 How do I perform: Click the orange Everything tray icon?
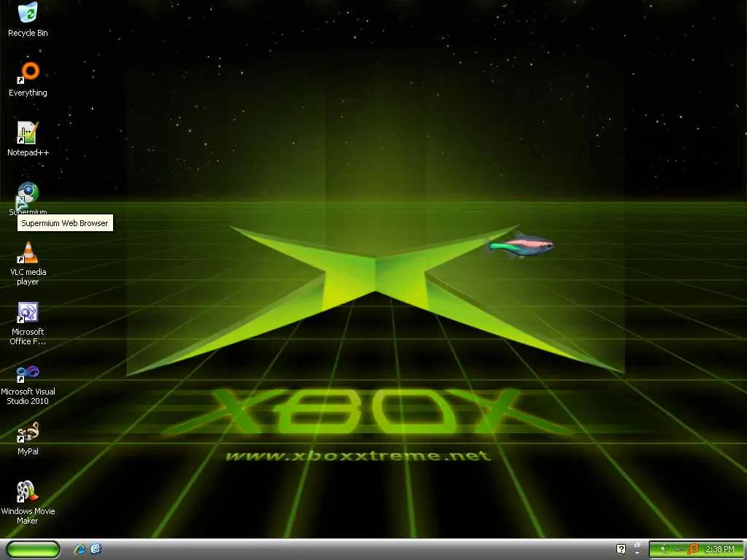[x=693, y=550]
